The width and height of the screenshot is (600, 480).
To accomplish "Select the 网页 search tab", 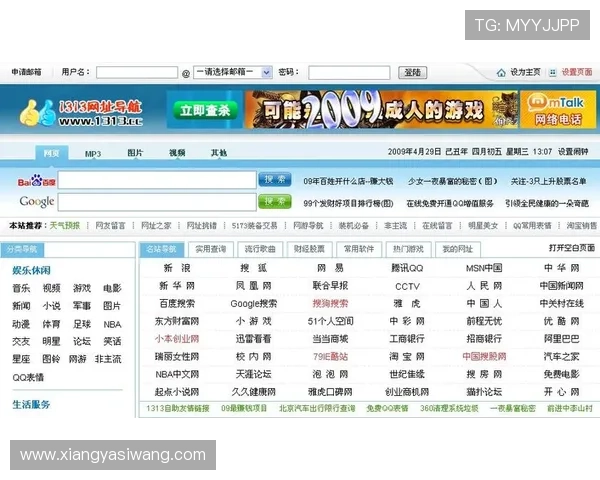I will [x=52, y=153].
